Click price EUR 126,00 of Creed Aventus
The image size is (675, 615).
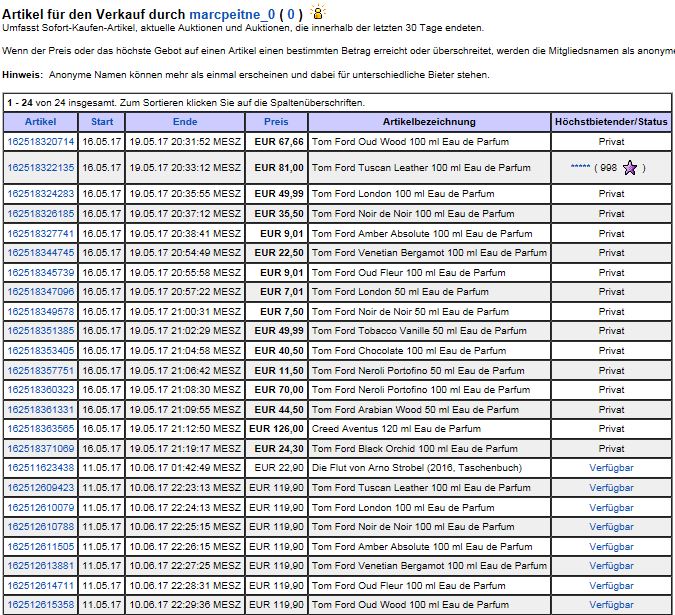(x=276, y=429)
